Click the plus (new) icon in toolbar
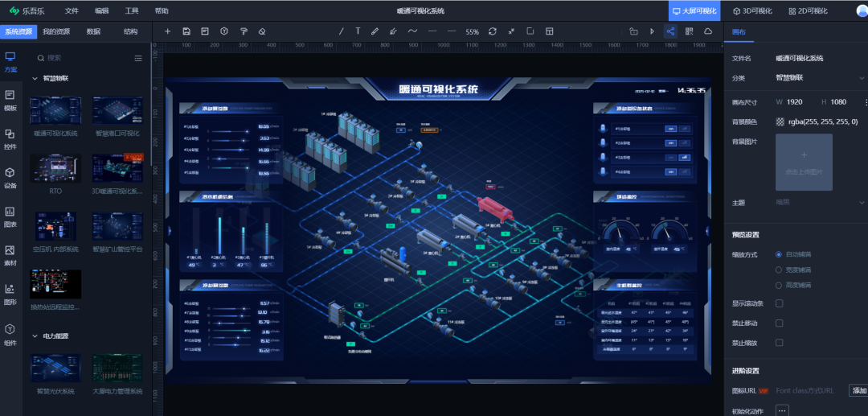This screenshot has height=416, width=868. coord(168,31)
